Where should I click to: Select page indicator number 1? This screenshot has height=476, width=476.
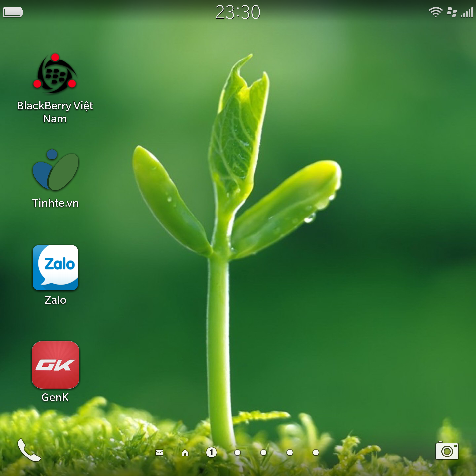(211, 452)
